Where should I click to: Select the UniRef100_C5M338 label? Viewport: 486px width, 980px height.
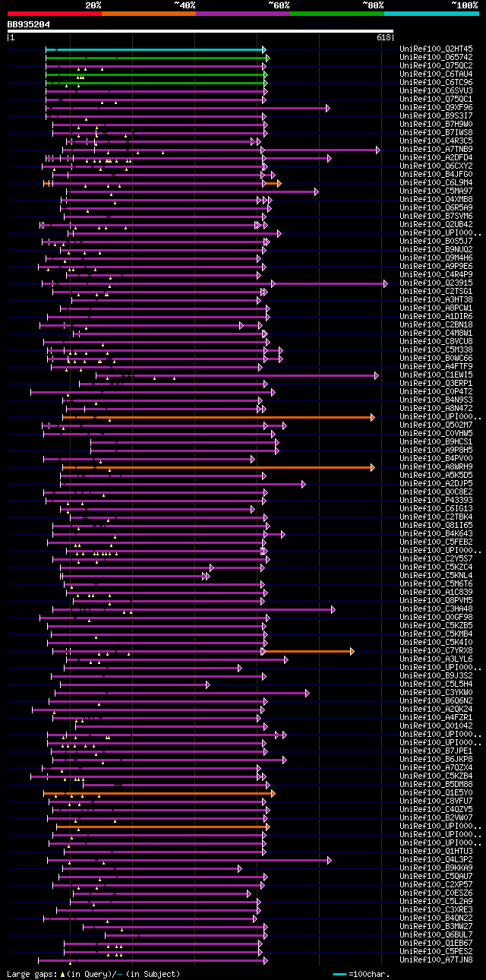(436, 350)
